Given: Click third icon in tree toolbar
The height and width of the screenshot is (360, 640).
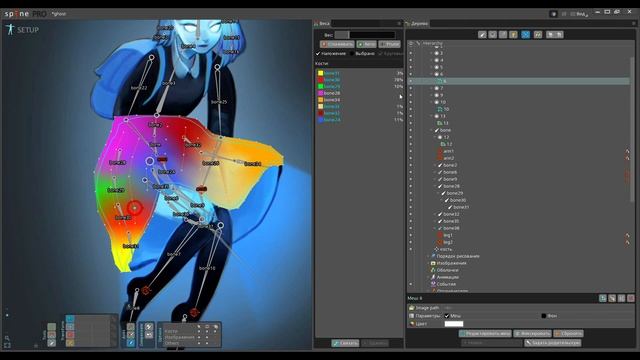Looking at the screenshot, I should (x=503, y=35).
